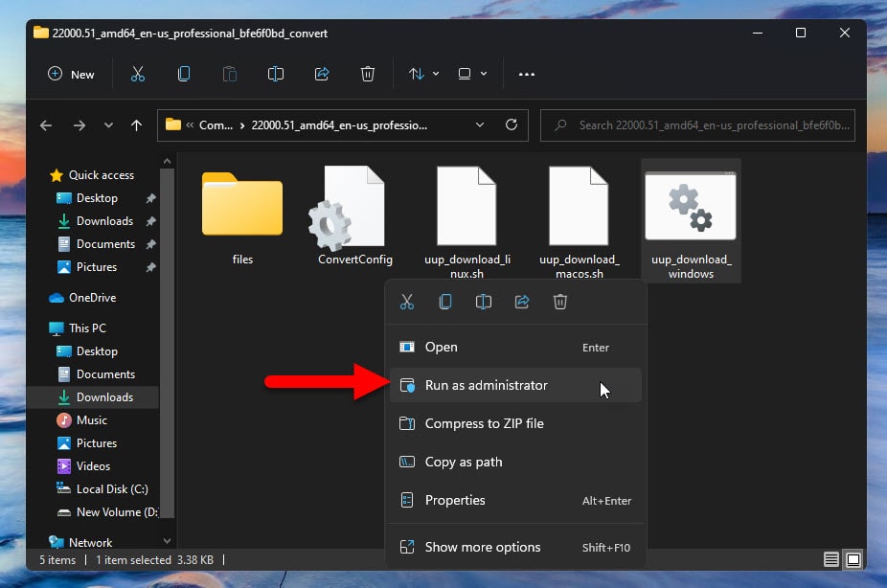Click the Delete trash icon in the toolbar
Image resolution: width=887 pixels, height=588 pixels.
(x=368, y=74)
